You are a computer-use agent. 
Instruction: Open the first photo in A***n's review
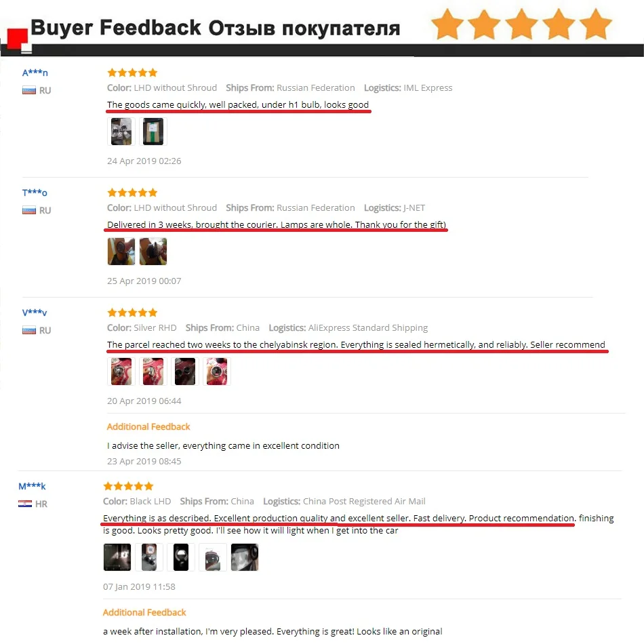tap(121, 132)
